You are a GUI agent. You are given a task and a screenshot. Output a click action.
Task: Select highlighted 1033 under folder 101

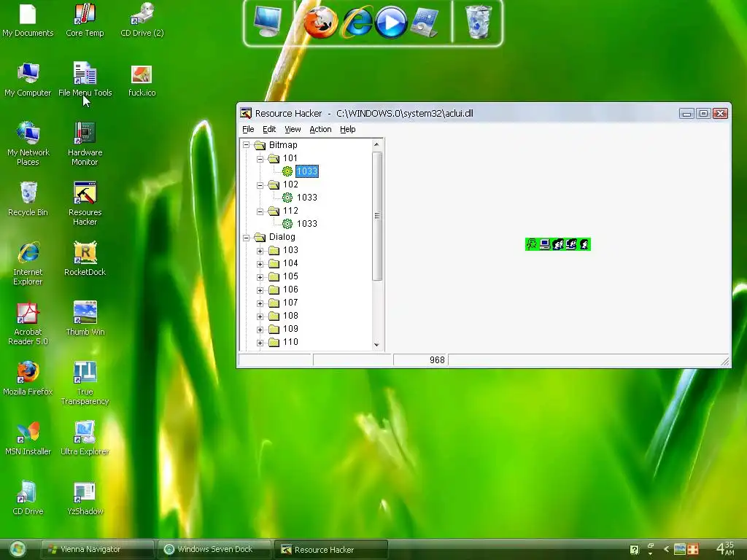point(307,171)
